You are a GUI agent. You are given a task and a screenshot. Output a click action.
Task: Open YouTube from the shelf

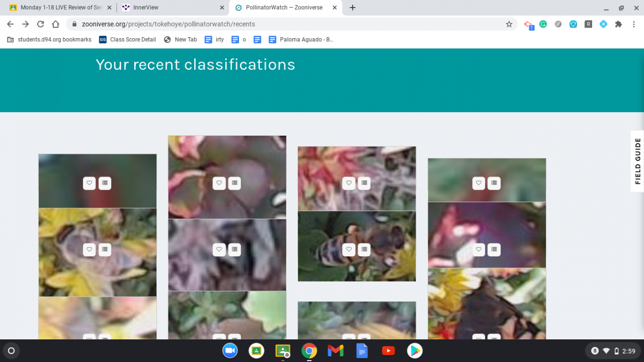(388, 351)
